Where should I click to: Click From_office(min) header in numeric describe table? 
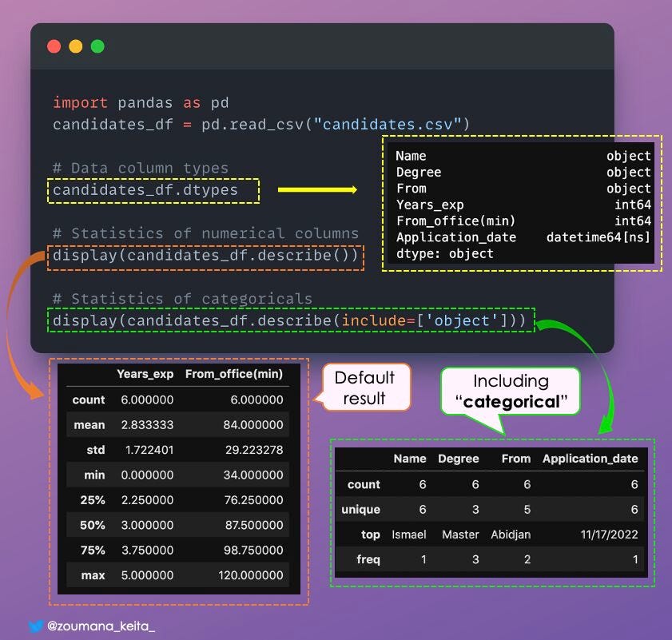pos(234,374)
